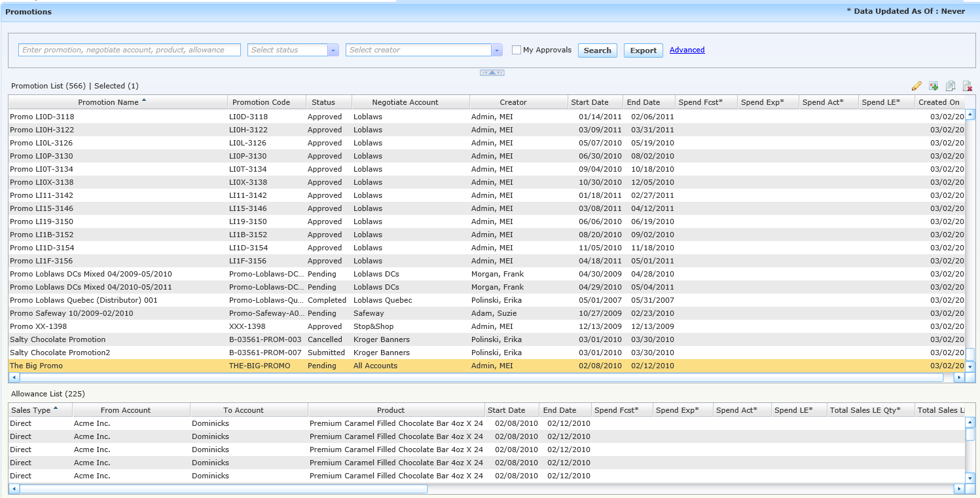The width and height of the screenshot is (980, 498).
Task: Click the pencil edit promotion icon
Action: point(916,86)
